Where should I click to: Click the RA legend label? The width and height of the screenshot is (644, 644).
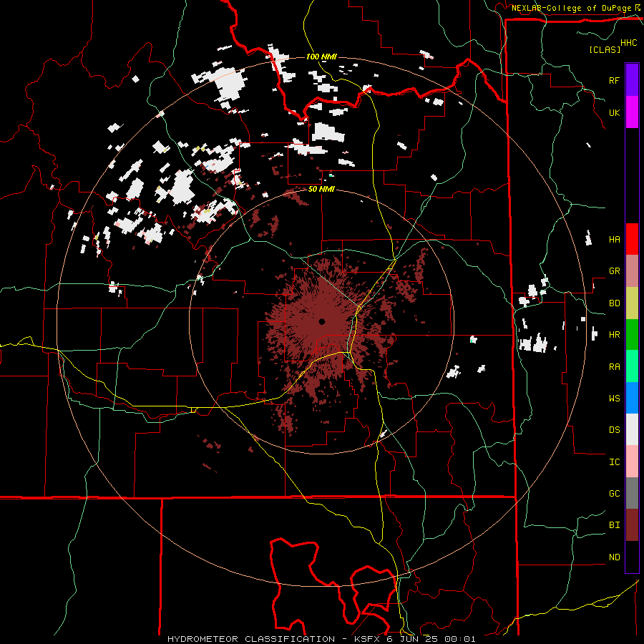coord(614,367)
